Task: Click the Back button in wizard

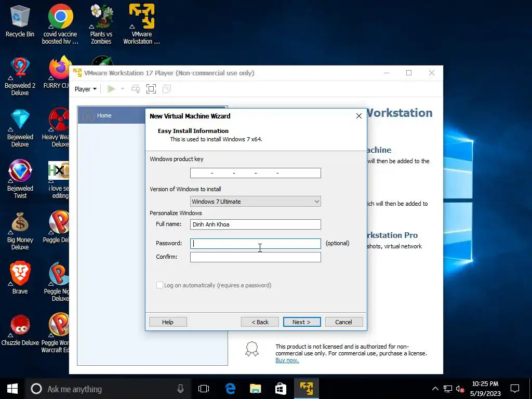Action: [x=260, y=322]
